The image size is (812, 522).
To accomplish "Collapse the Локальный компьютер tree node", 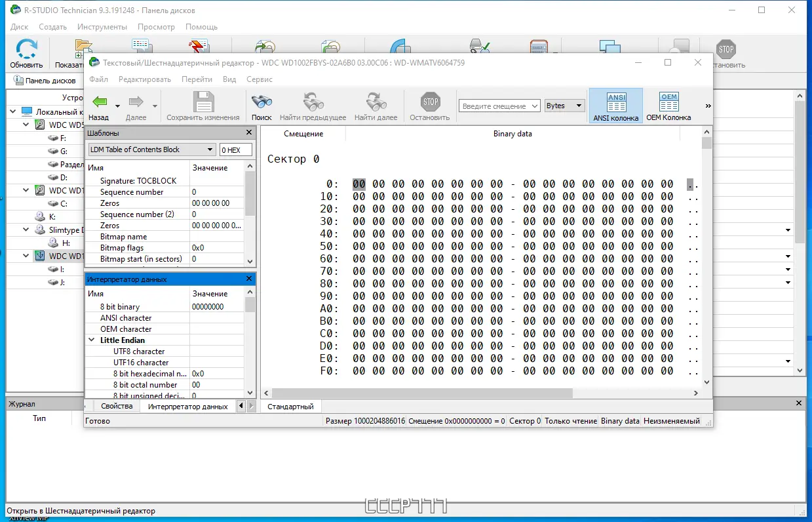I will (x=13, y=111).
